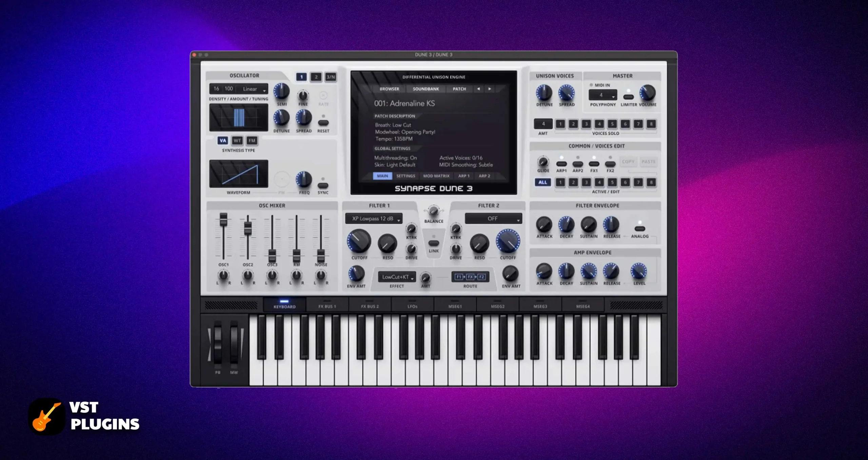Open the ARP 1 display tab
868x460 pixels.
[464, 176]
